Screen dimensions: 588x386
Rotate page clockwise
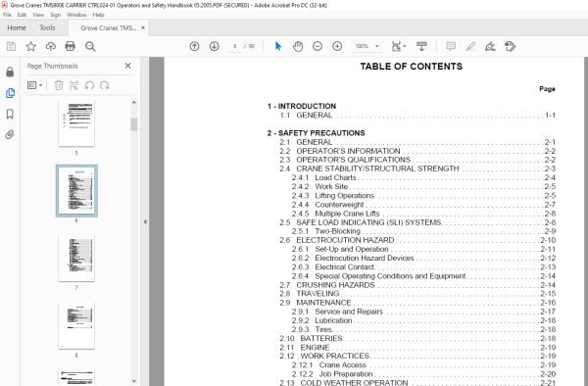pyautogui.click(x=105, y=85)
